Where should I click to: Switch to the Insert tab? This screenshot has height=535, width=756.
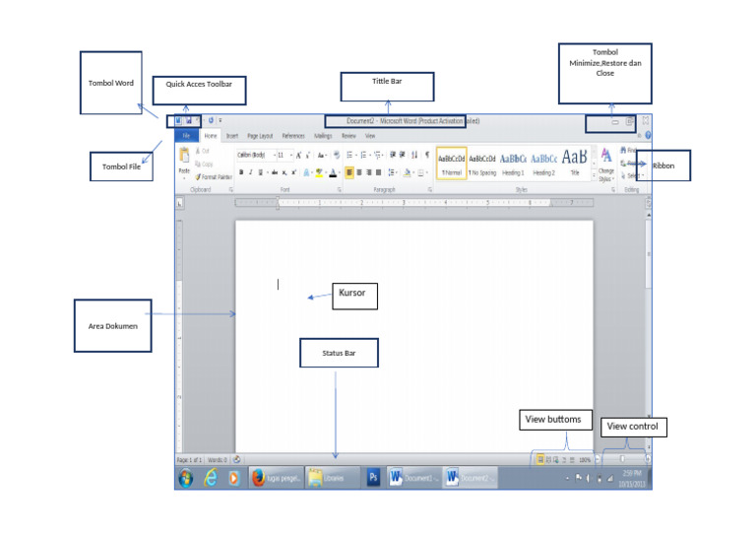(x=232, y=136)
